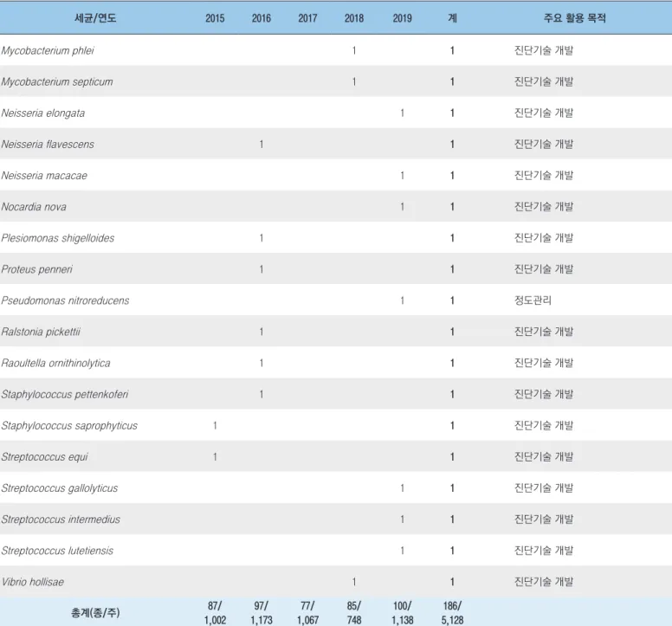
Task: Click 2016 value for Plesiomonas shigelloides
Action: point(261,238)
